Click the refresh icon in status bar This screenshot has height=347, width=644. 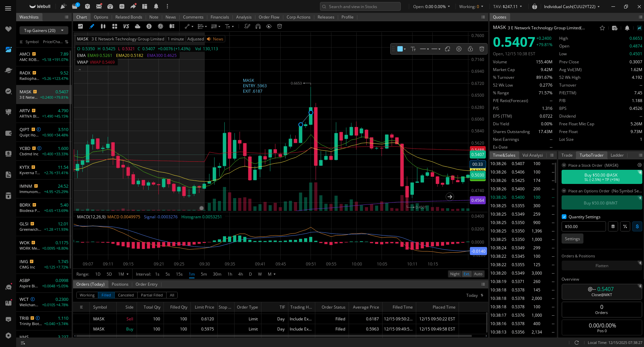coord(577,342)
